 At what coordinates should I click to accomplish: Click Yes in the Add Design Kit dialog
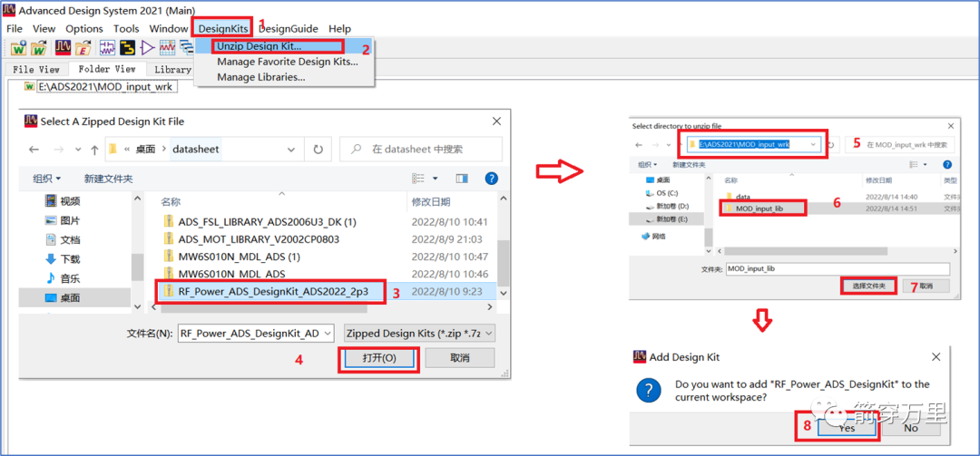coord(848,429)
